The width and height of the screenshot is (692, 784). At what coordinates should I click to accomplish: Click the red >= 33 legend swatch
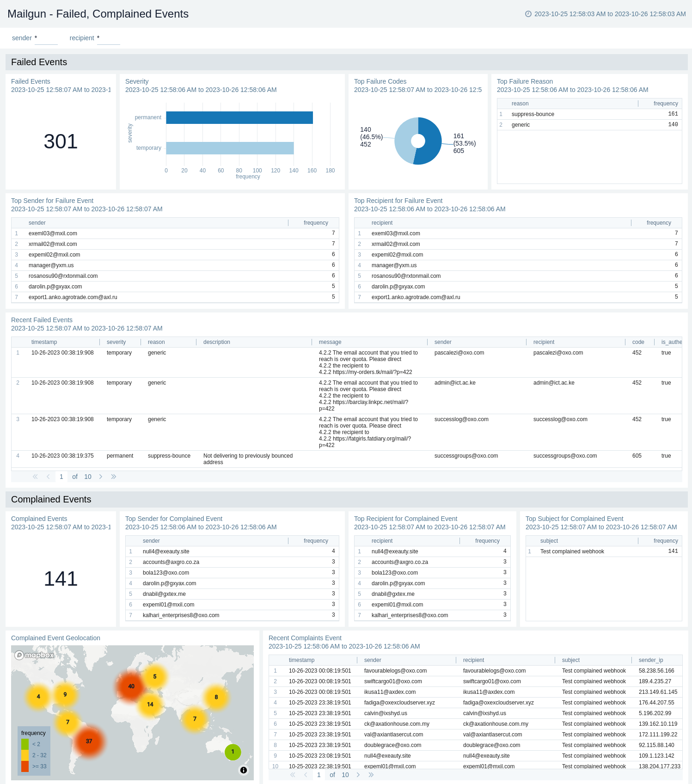[x=25, y=766]
